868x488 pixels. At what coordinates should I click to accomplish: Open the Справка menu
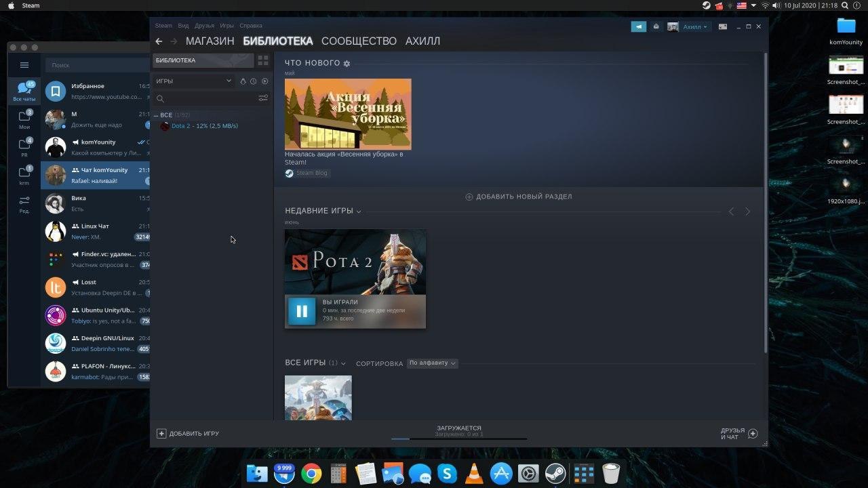(251, 26)
